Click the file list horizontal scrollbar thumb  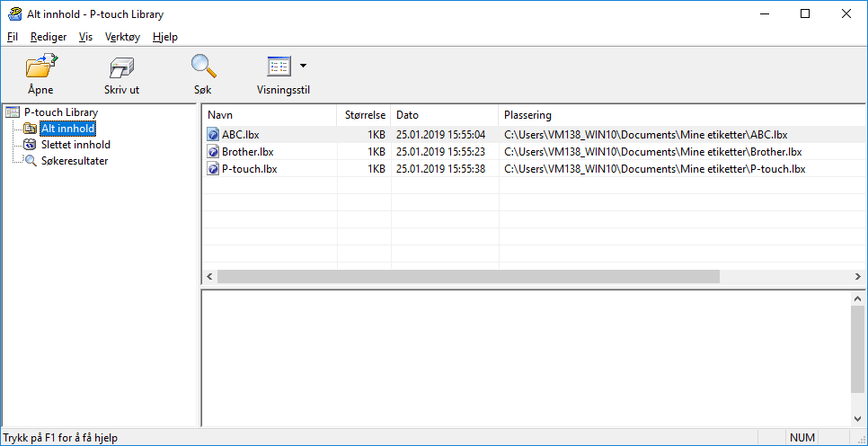click(x=468, y=276)
